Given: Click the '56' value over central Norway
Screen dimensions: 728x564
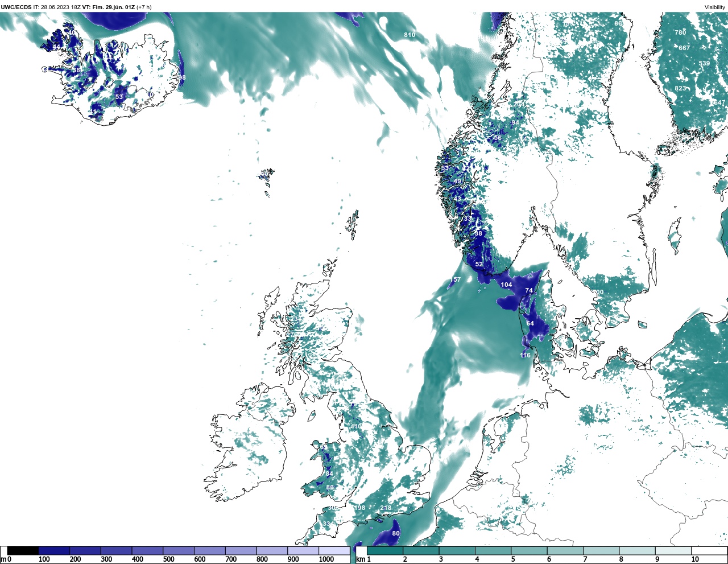Looking at the screenshot, I should [498, 138].
